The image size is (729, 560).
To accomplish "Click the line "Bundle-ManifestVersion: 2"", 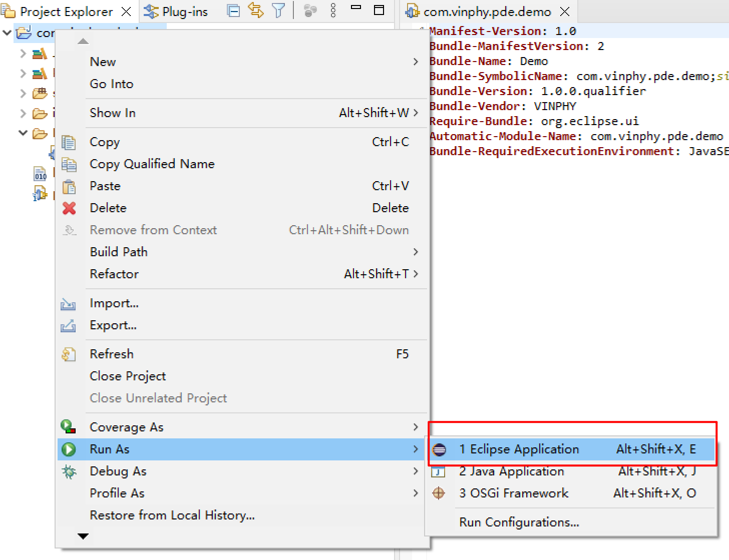I will pos(517,46).
